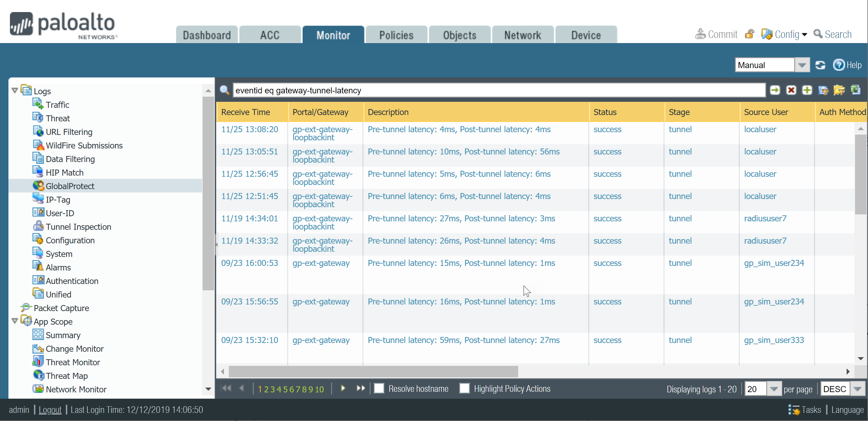This screenshot has width=868, height=421.
Task: Clear the current log filter
Action: pyautogui.click(x=791, y=90)
